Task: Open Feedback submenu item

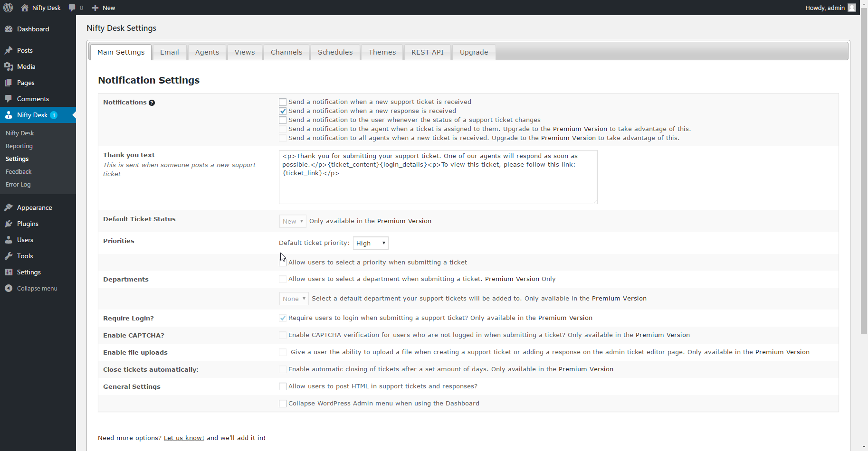Action: [x=19, y=171]
